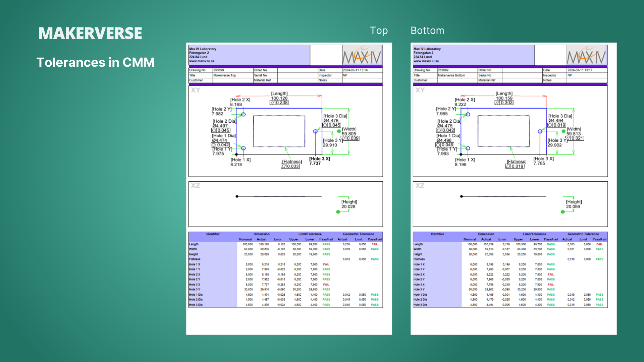This screenshot has width=644, height=362.
Task: Click flatness symbol box 0.019 in Bottom report
Action: (x=515, y=166)
